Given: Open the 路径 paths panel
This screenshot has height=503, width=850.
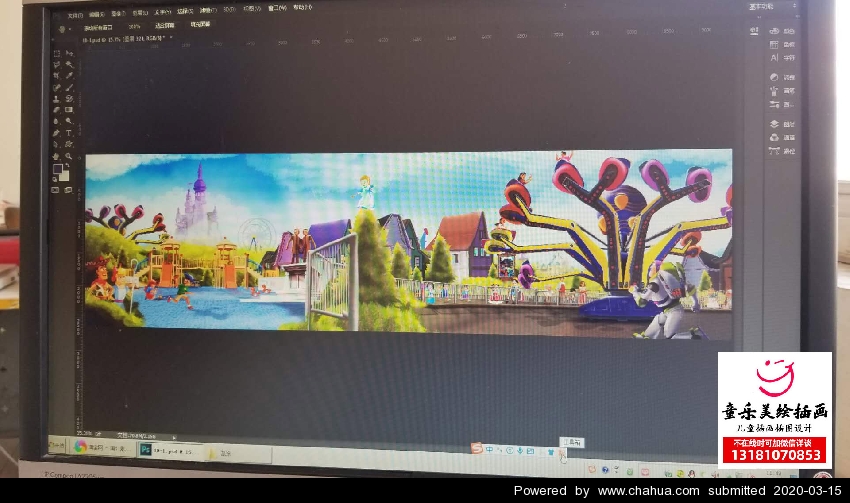Looking at the screenshot, I should [782, 151].
